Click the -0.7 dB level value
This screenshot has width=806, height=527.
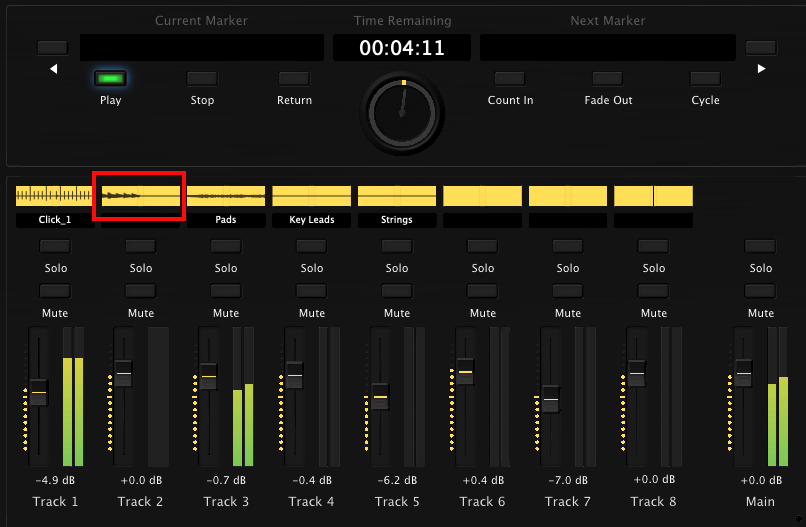click(x=226, y=480)
